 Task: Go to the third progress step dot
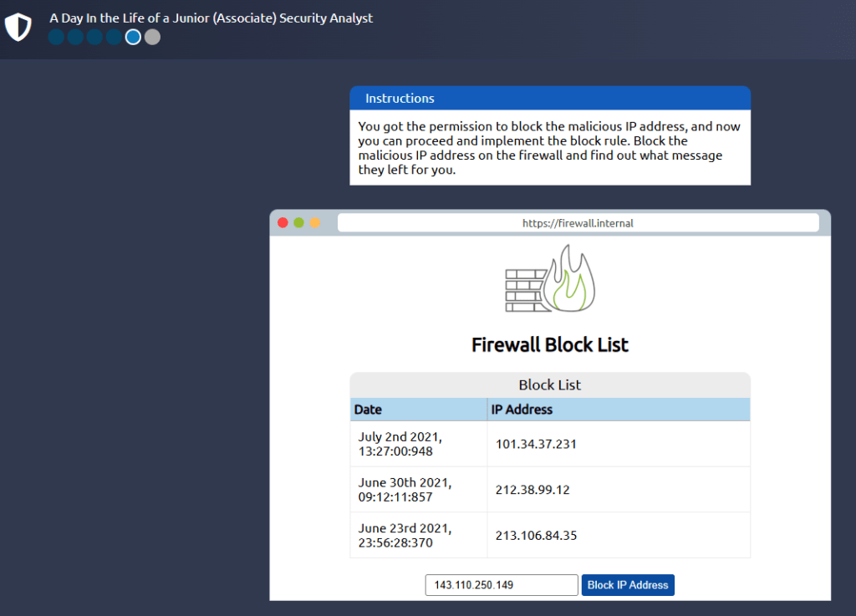pyautogui.click(x=94, y=37)
